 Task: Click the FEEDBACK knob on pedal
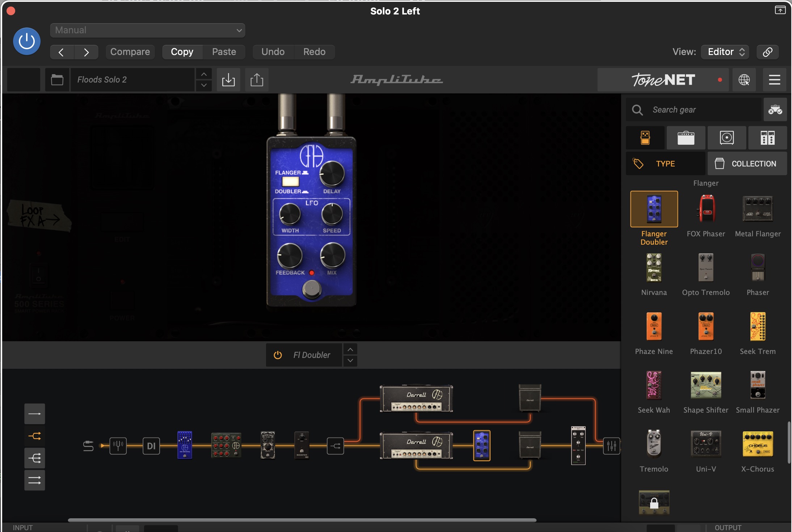click(290, 256)
